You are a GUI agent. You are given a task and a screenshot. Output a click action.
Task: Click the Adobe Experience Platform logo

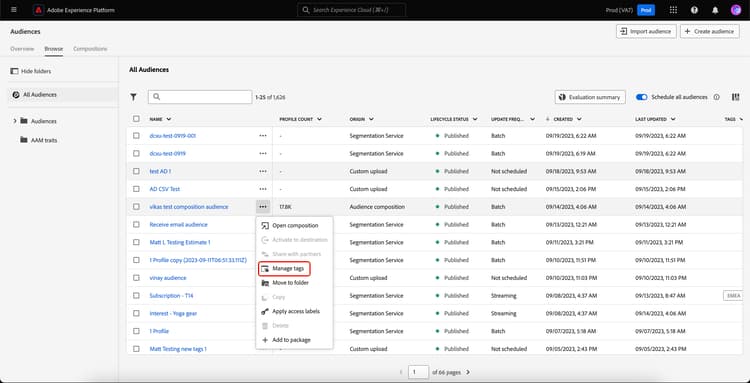(38, 10)
